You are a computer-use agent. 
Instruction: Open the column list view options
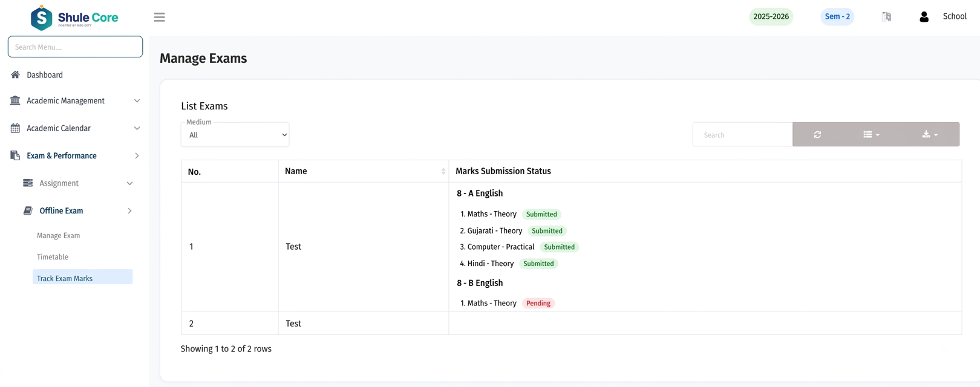tap(871, 134)
